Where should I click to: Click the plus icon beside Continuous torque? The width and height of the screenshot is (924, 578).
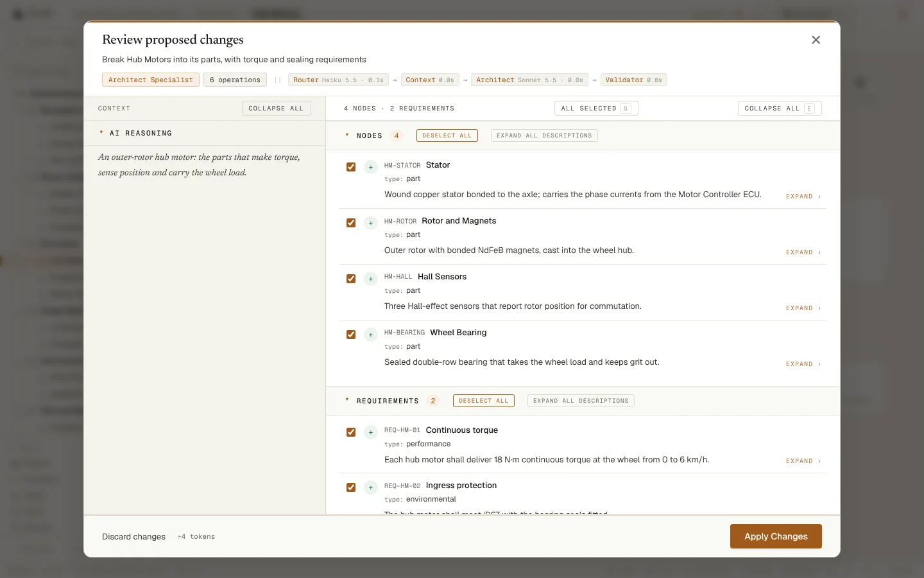click(x=371, y=432)
